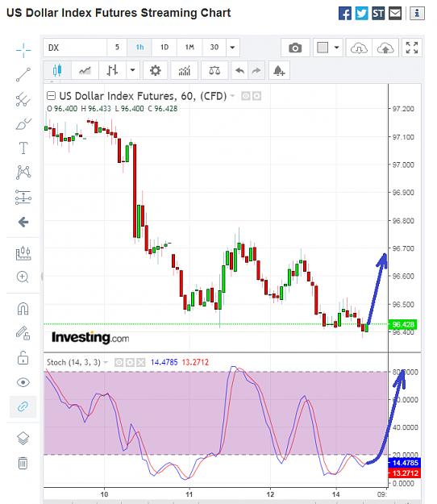The image size is (437, 504).
Task: Save chart layout cloud upload icon
Action: [x=385, y=48]
